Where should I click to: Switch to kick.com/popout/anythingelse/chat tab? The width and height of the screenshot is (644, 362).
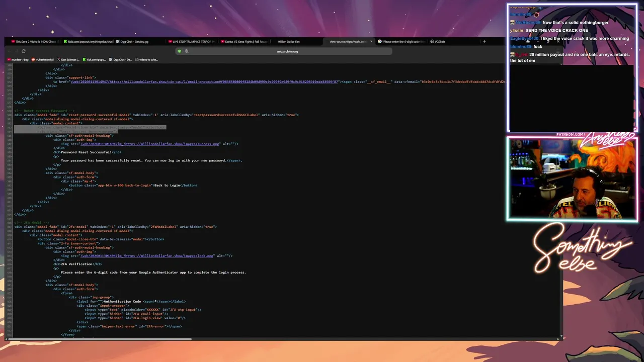88,42
